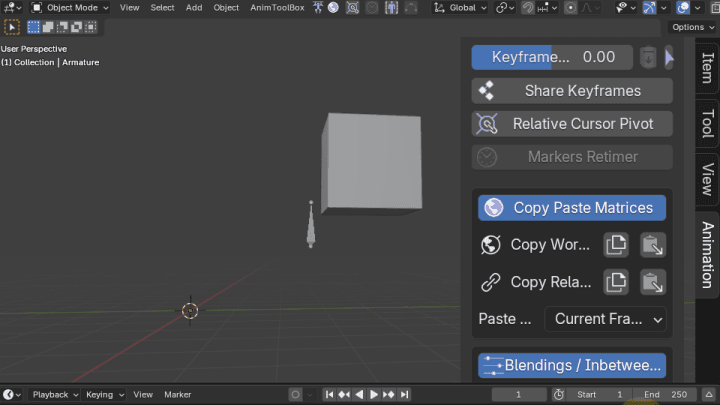720x405 pixels.
Task: Click the play animation button
Action: [x=374, y=395]
